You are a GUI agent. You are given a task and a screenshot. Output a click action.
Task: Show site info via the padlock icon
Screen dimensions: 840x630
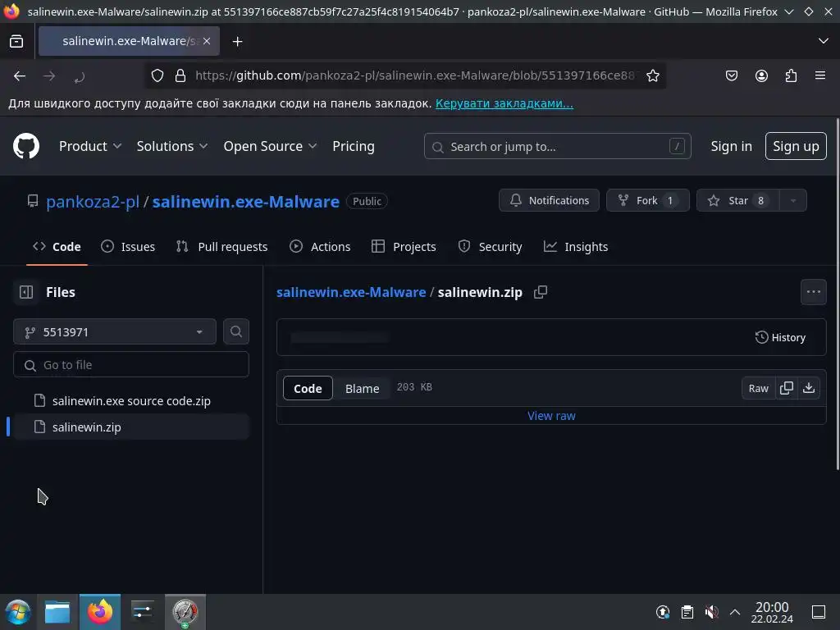point(180,75)
